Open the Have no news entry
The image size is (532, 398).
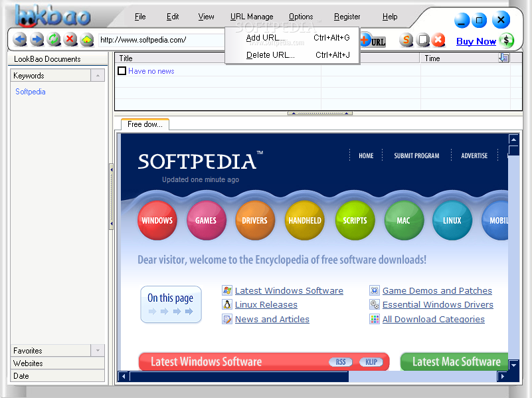(151, 71)
